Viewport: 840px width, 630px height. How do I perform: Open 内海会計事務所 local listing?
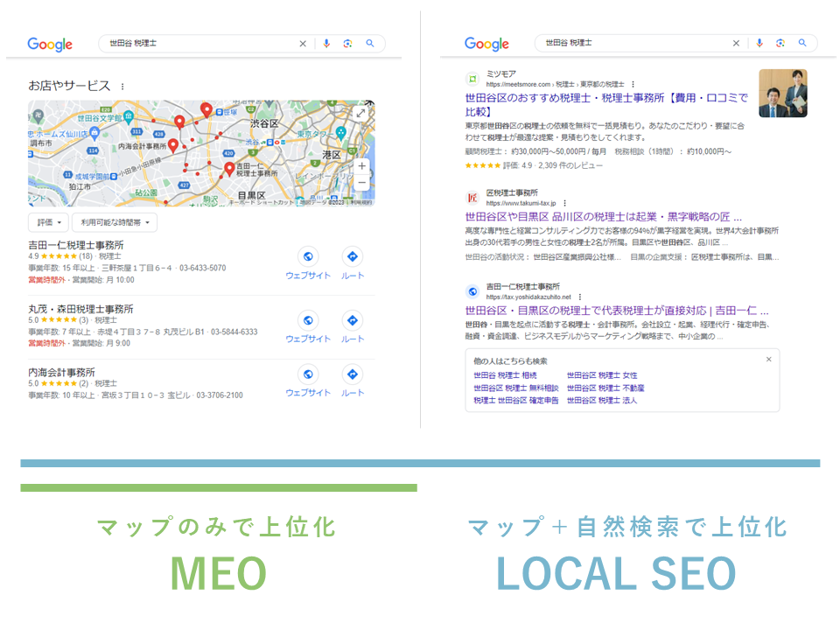click(61, 373)
